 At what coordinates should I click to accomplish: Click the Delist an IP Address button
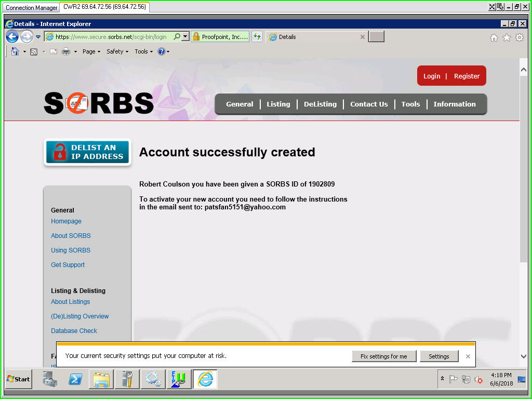[87, 152]
